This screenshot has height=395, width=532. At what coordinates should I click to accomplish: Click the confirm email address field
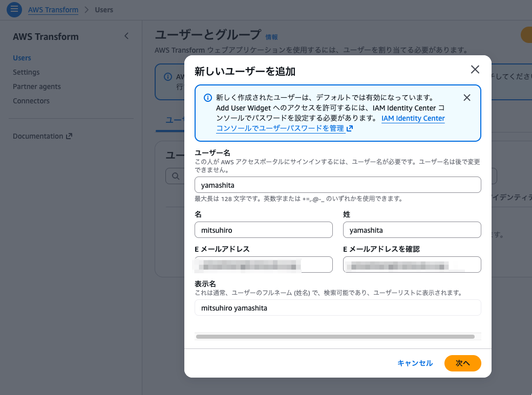[412, 265]
